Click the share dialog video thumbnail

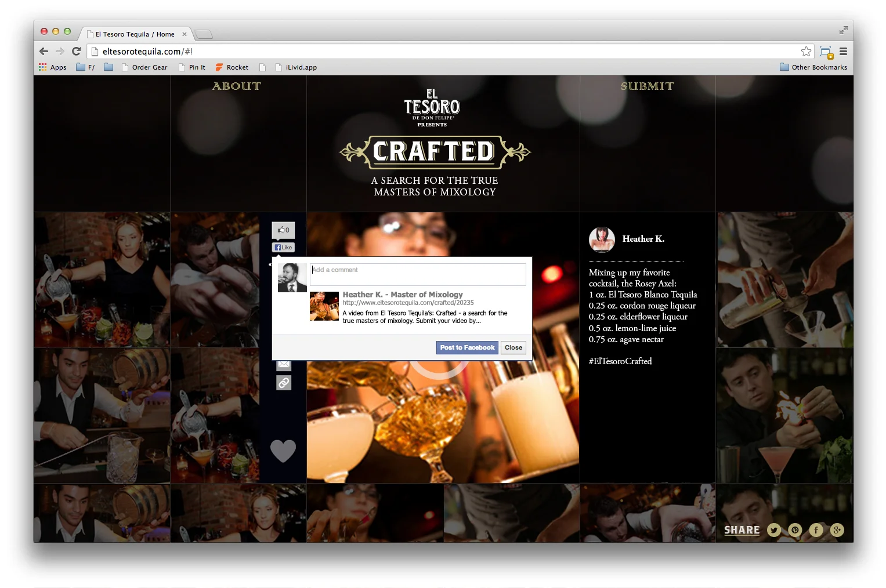click(x=324, y=306)
